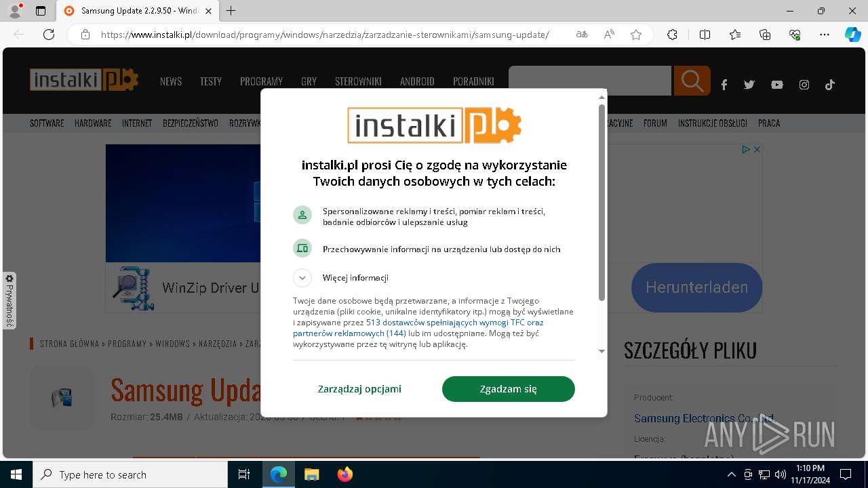Image resolution: width=868 pixels, height=488 pixels.
Task: Click WINDOWS breadcrumb link
Action: coord(173,344)
